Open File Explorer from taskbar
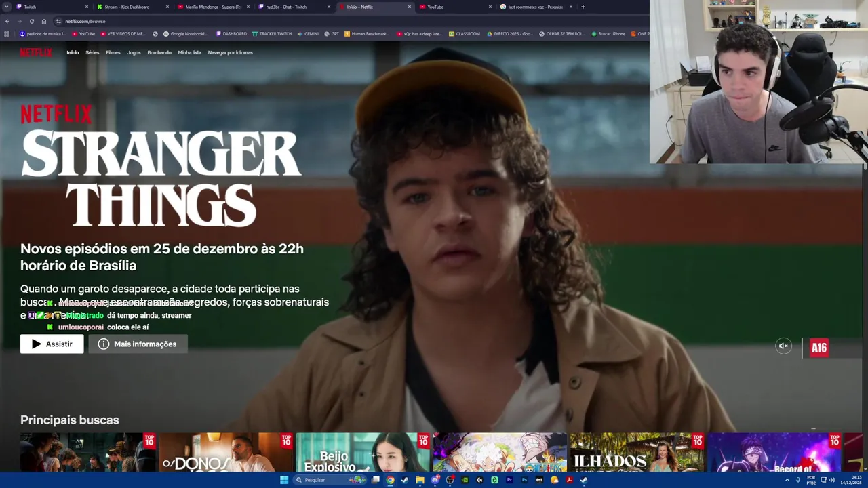This screenshot has height=488, width=868. [x=420, y=480]
